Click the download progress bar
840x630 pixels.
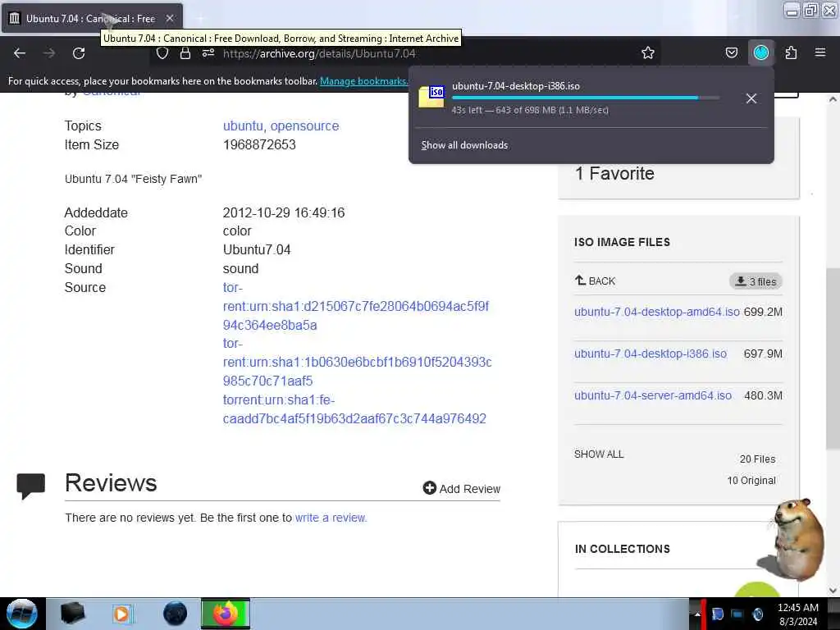coord(585,98)
